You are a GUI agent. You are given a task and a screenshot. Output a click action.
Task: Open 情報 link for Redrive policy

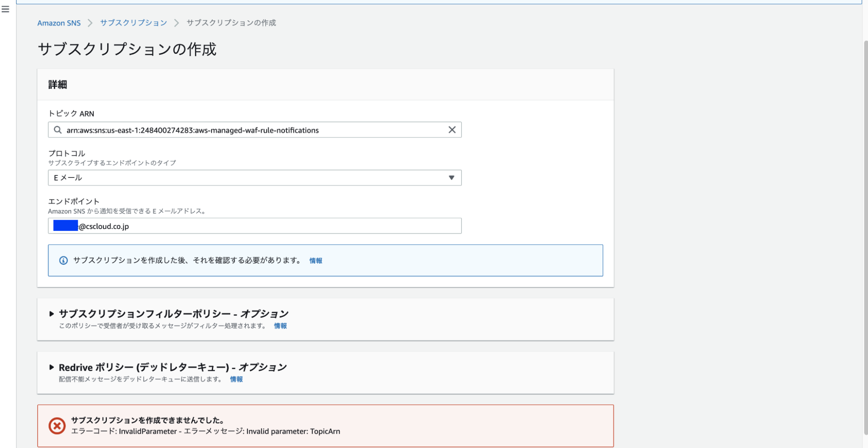(x=236, y=379)
